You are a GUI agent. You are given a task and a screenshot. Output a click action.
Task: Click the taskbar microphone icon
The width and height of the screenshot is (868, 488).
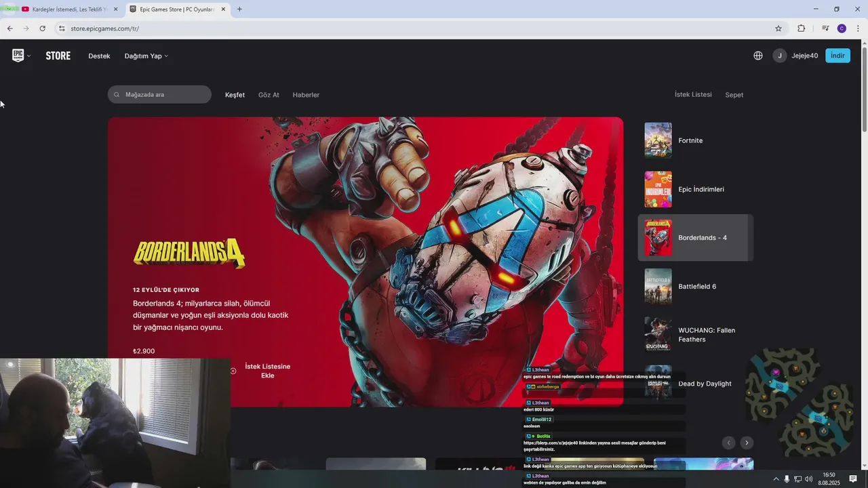[x=787, y=479]
